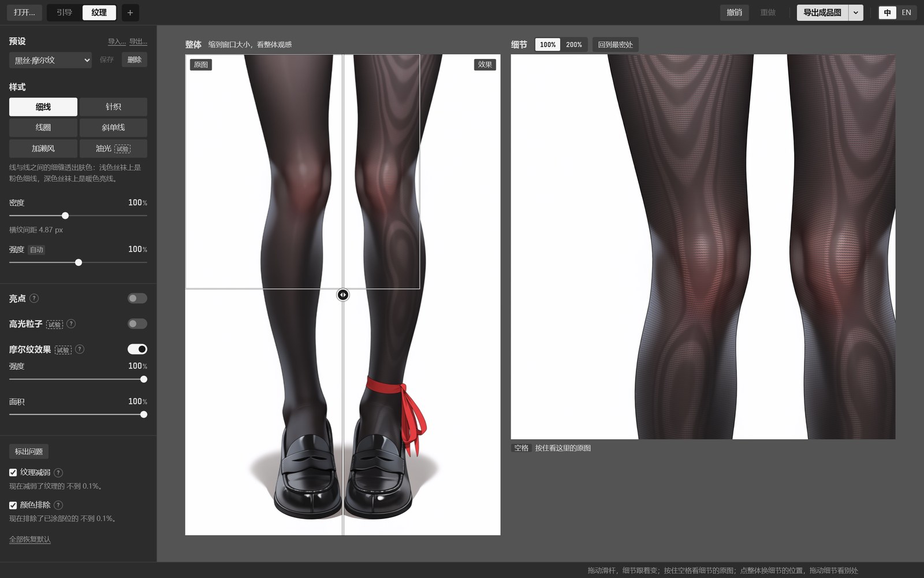Click the 密度 slider handle
The width and height of the screenshot is (924, 578).
coord(65,216)
